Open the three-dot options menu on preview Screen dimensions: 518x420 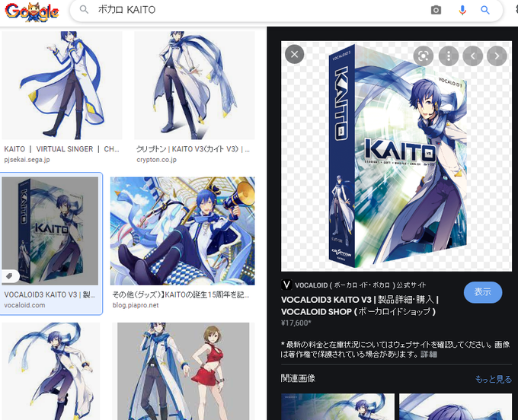coord(448,56)
